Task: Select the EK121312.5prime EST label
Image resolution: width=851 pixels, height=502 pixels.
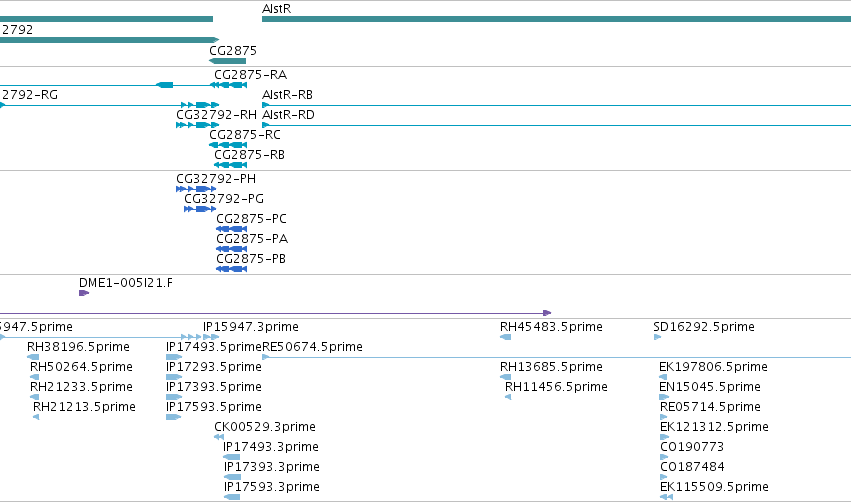Action: (714, 427)
